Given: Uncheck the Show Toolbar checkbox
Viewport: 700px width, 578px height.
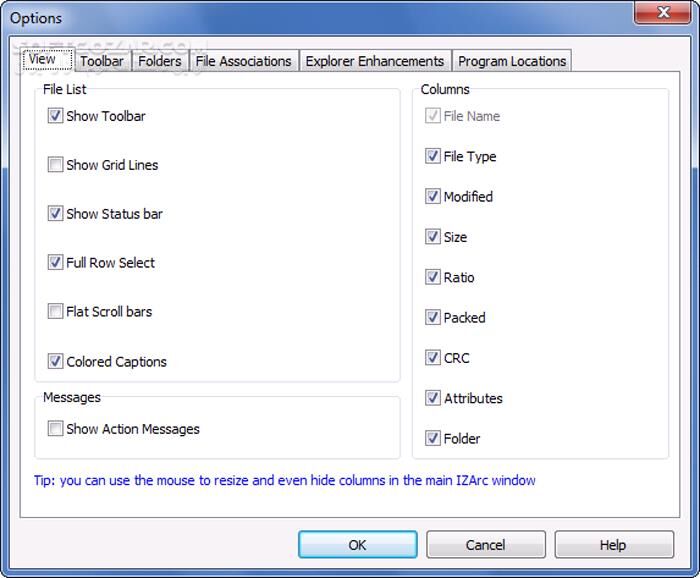Looking at the screenshot, I should click(55, 116).
